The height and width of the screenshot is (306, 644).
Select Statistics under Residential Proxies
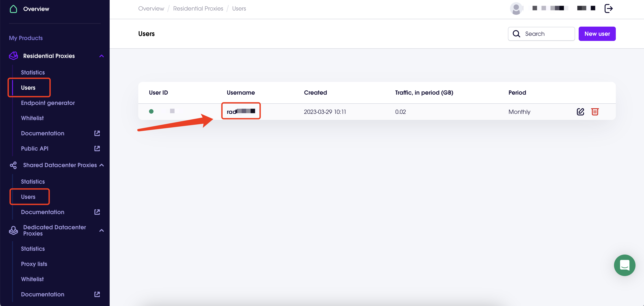(x=33, y=72)
